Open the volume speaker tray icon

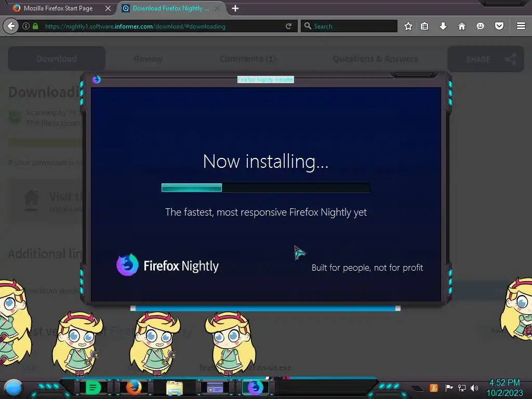[x=474, y=388]
